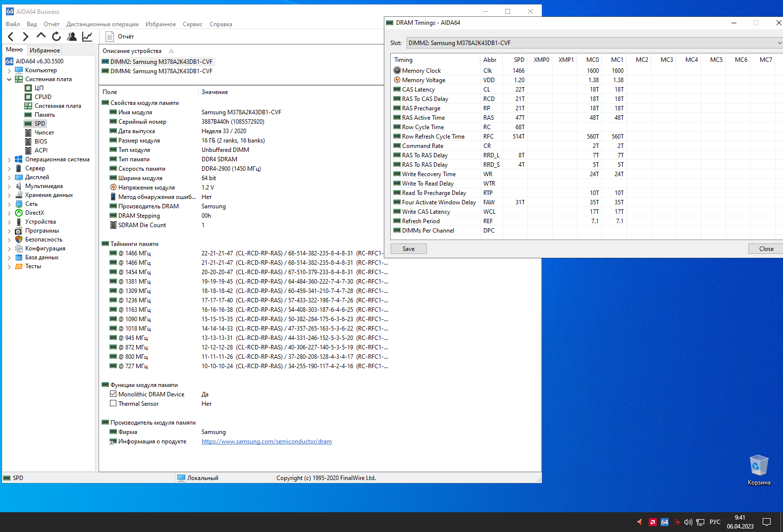Go forward with the toolbar right arrow

pos(26,36)
